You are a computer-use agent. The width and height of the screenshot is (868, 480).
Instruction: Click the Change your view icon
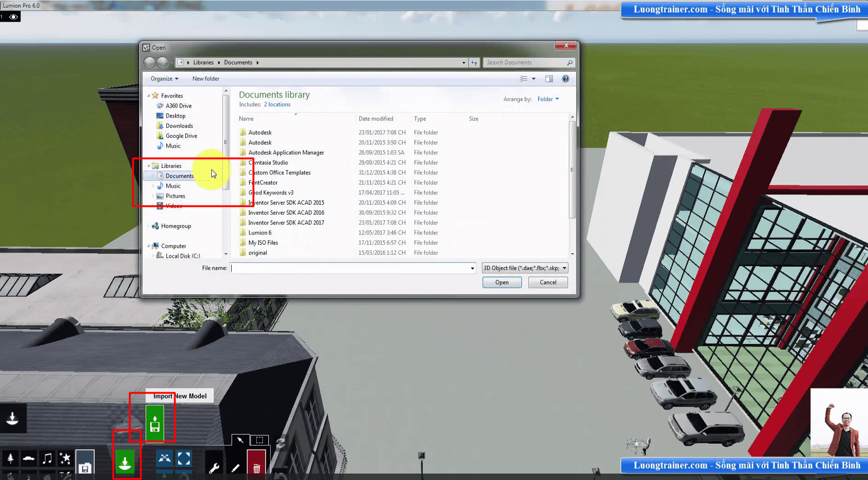click(x=524, y=79)
